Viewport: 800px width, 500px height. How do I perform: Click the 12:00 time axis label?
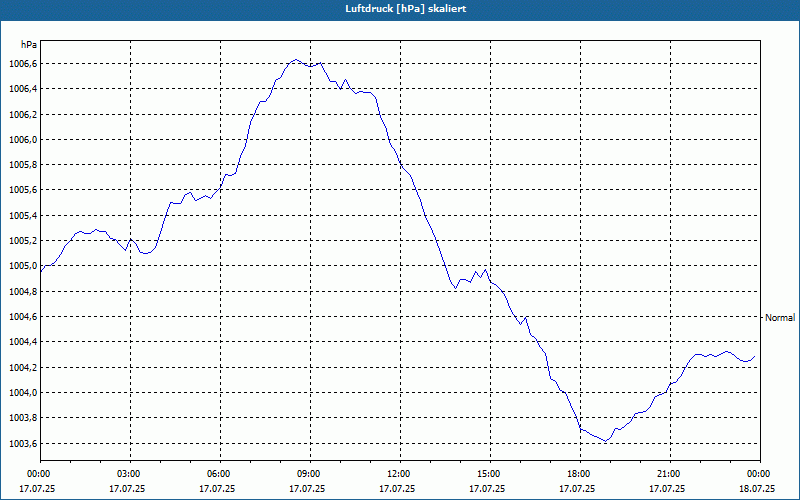pos(400,474)
